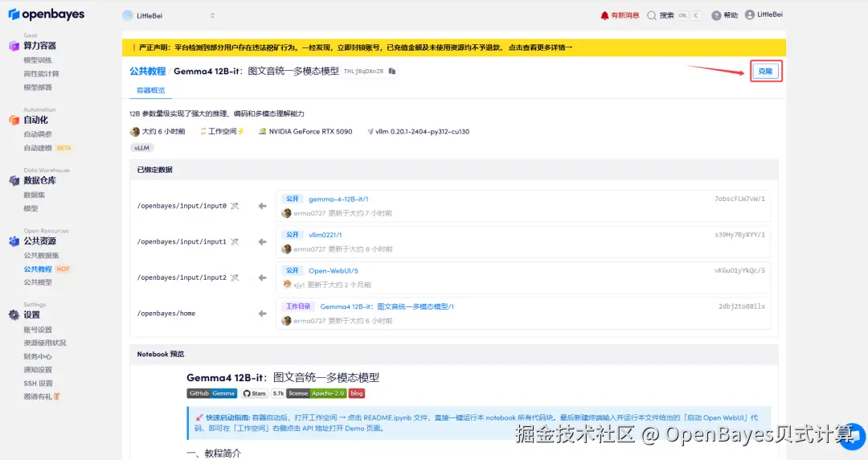Click the NVIDIA GeForce RTX 5090 text
This screenshot has height=460, width=868.
point(310,132)
